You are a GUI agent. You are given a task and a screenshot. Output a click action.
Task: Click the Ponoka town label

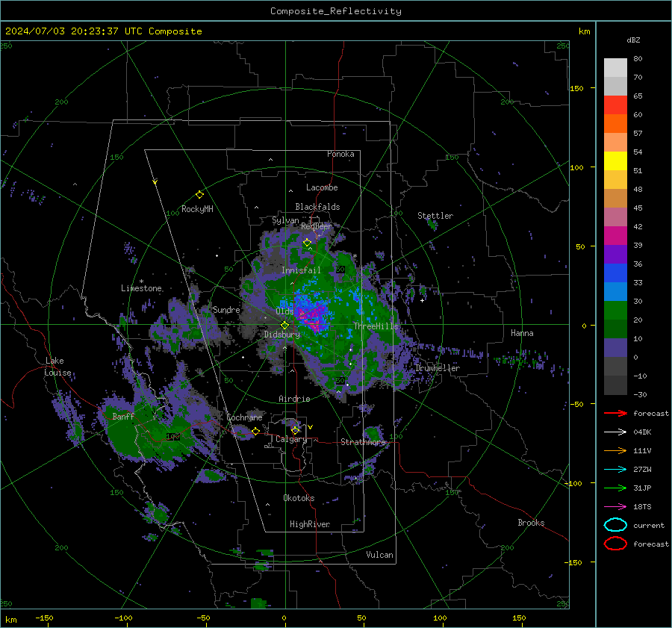pyautogui.click(x=340, y=154)
